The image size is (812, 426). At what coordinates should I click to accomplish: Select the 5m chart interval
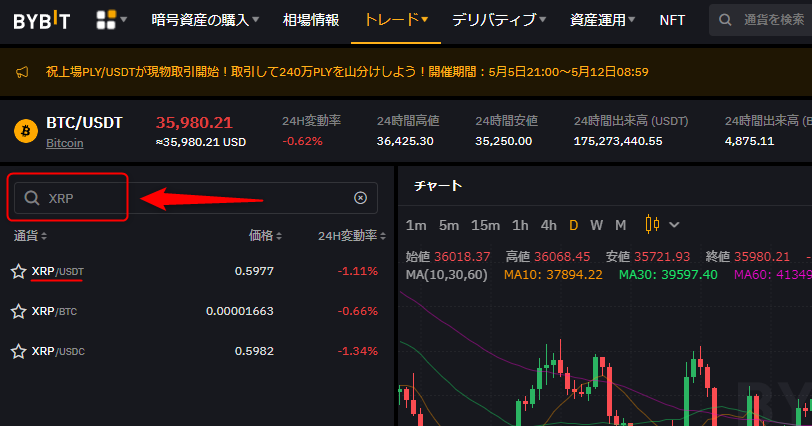point(449,225)
